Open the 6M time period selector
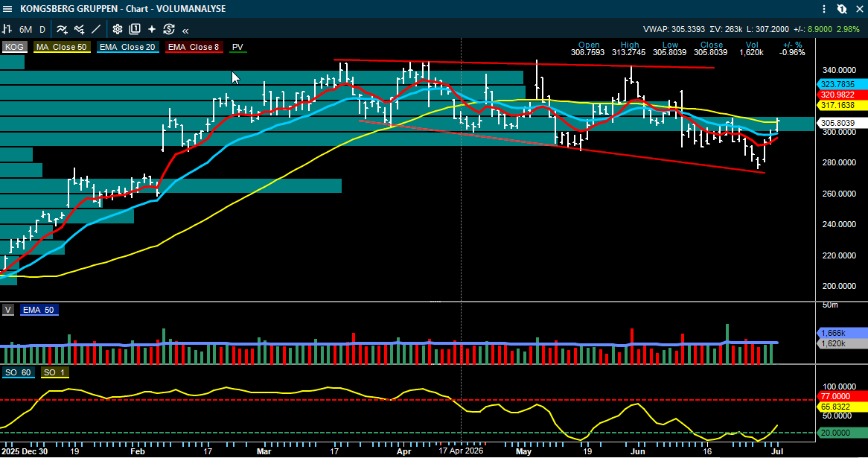 [x=25, y=29]
